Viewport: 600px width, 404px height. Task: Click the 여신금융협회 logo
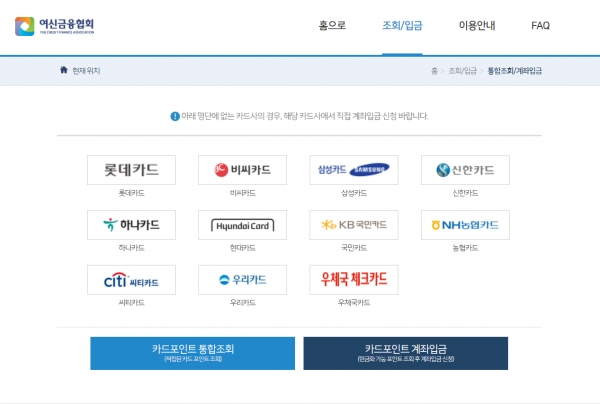tap(54, 26)
